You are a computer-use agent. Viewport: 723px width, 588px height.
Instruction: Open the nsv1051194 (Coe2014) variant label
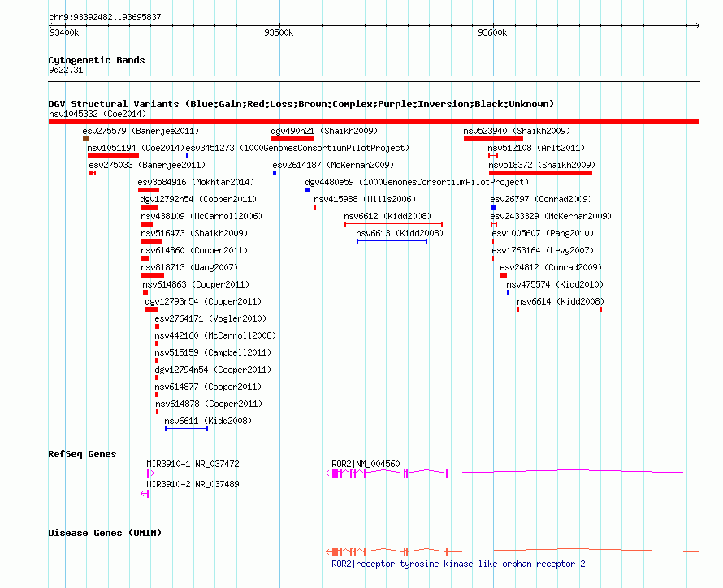point(136,148)
